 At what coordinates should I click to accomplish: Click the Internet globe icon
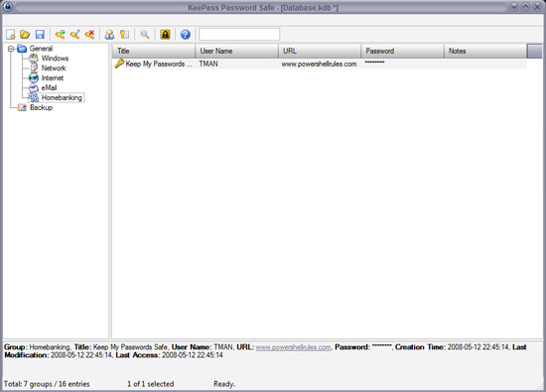coord(34,78)
